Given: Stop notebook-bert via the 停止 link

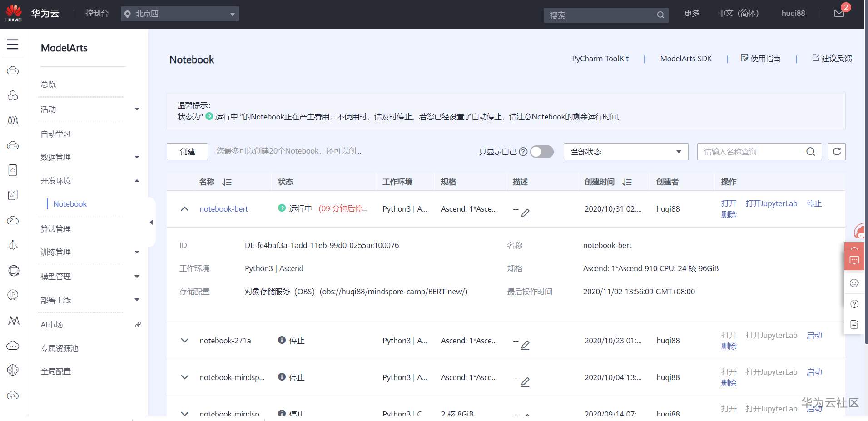Looking at the screenshot, I should pyautogui.click(x=814, y=203).
